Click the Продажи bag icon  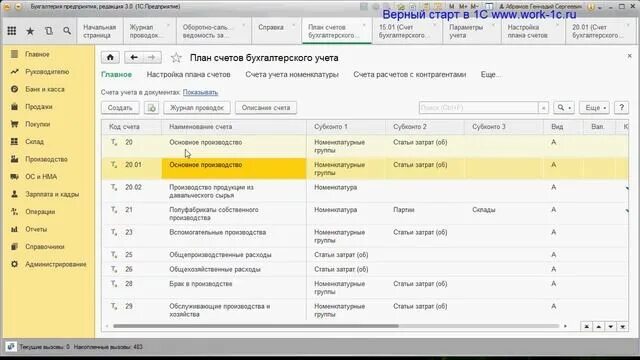point(14,107)
